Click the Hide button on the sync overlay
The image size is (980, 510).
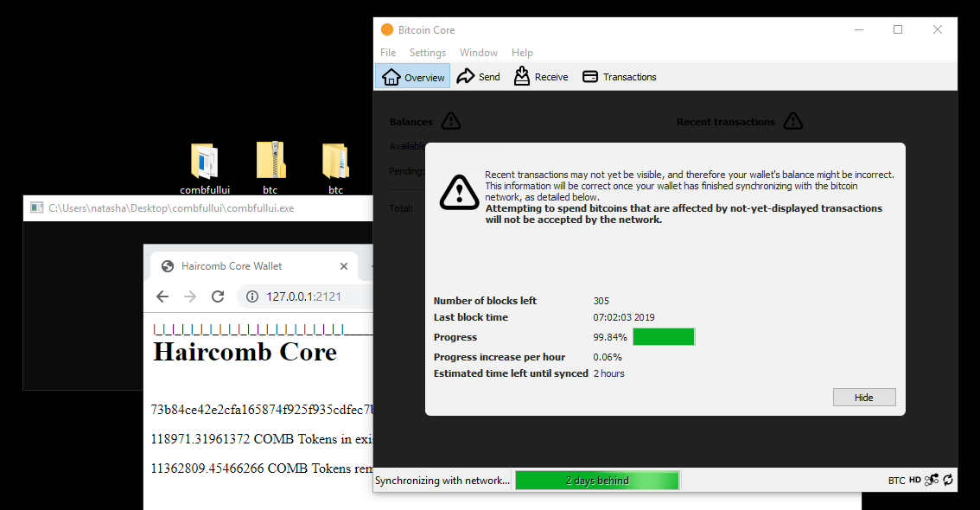point(863,398)
